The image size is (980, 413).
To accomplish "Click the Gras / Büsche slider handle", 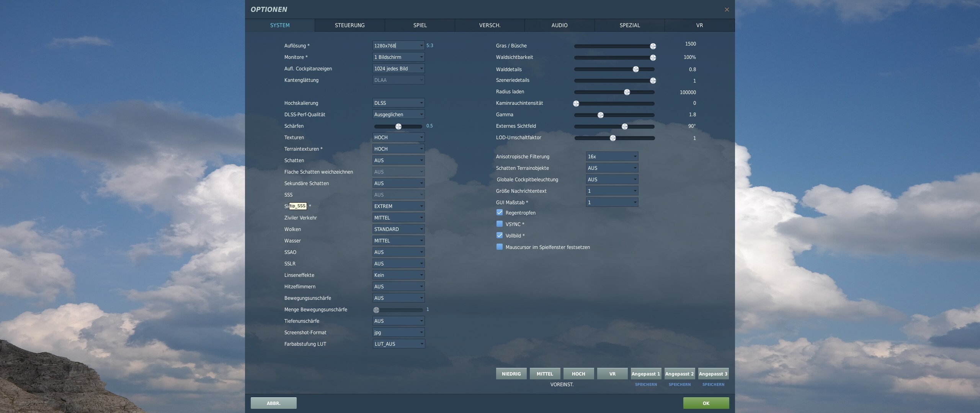I will [653, 46].
